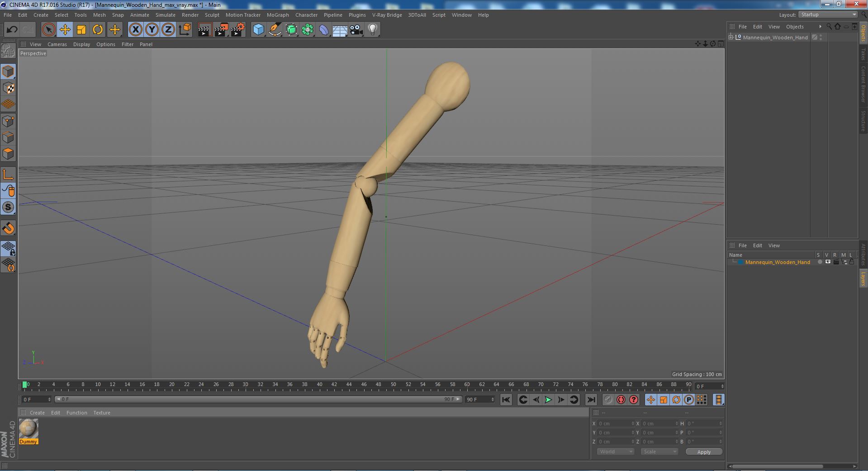Open viewport Display menu
Image resolution: width=868 pixels, height=471 pixels.
pos(81,44)
